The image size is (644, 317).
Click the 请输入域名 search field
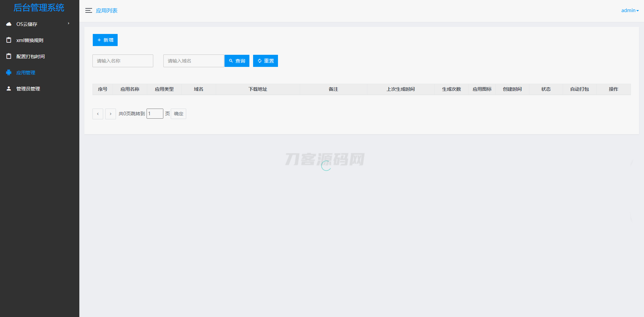click(x=194, y=61)
